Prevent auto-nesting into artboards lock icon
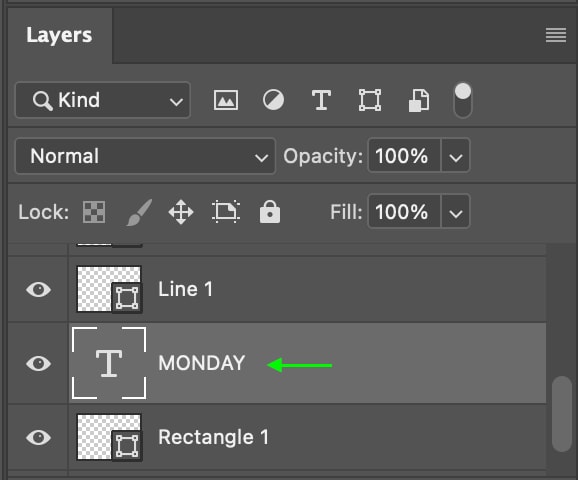 [x=226, y=212]
